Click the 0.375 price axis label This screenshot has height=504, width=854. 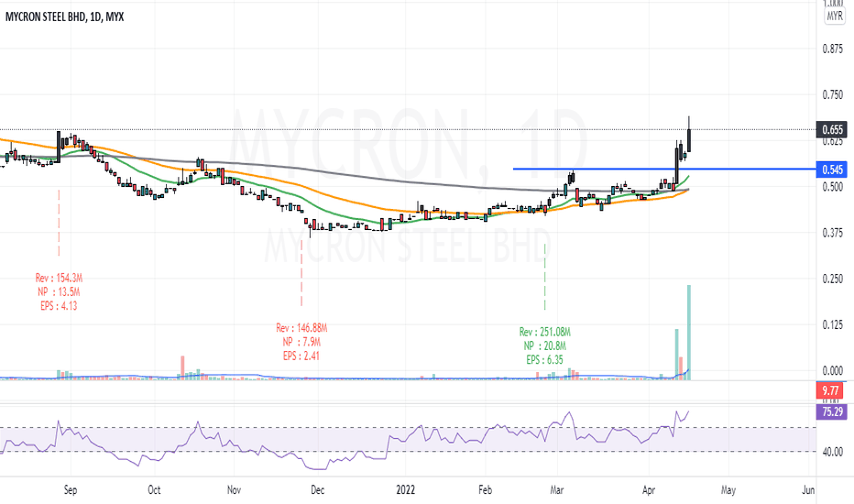pos(832,233)
